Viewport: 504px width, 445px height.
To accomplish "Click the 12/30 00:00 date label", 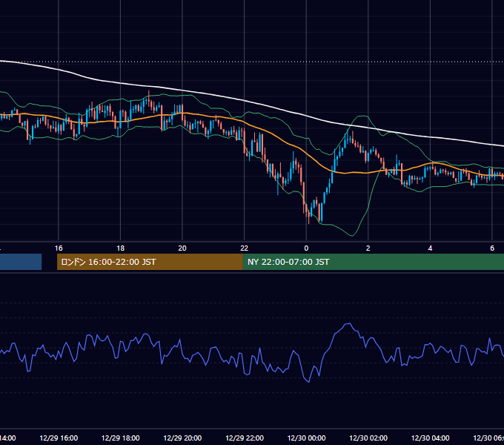I will (306, 438).
